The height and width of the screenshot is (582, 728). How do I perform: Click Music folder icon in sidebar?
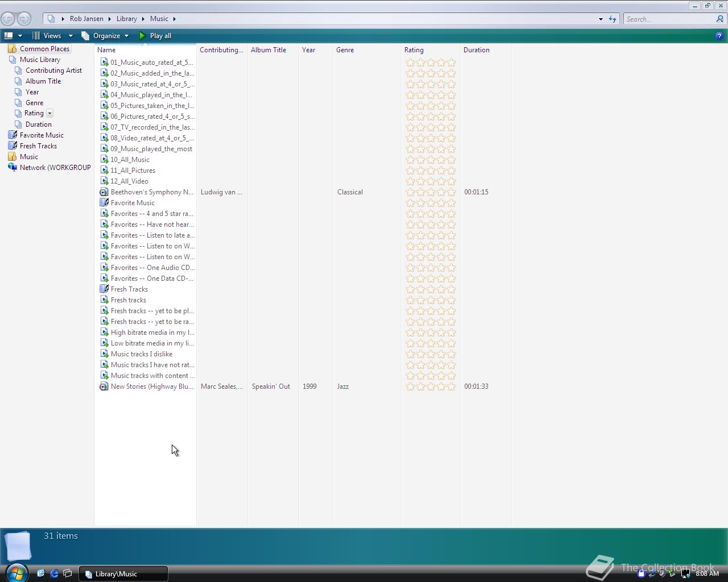tap(13, 157)
